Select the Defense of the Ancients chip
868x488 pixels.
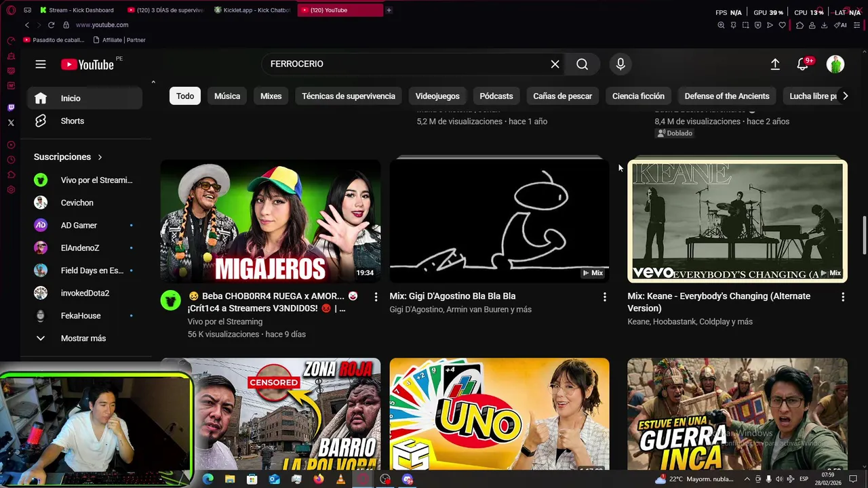[x=727, y=96]
